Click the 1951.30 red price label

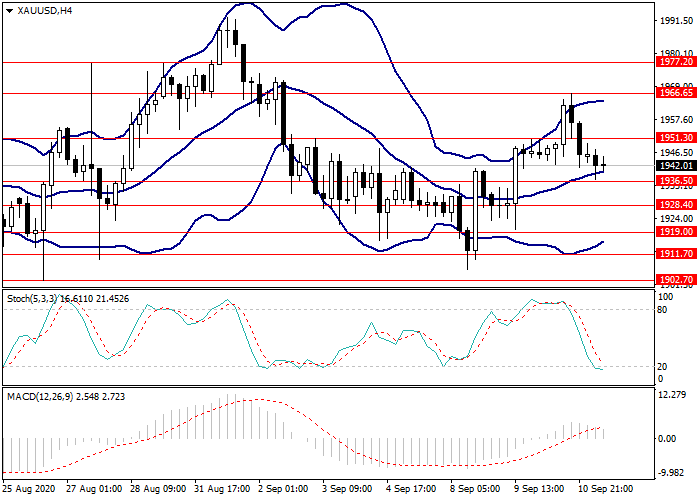[x=677, y=138]
